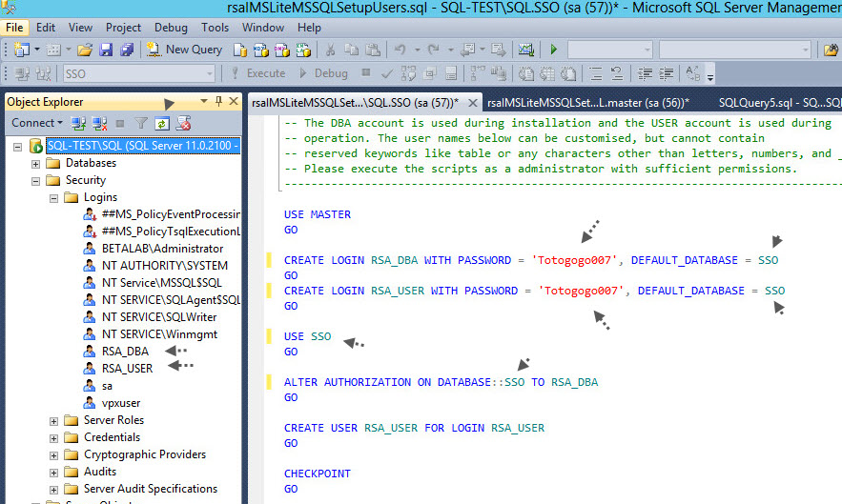Click Connect Object Explorer icon

[x=78, y=124]
